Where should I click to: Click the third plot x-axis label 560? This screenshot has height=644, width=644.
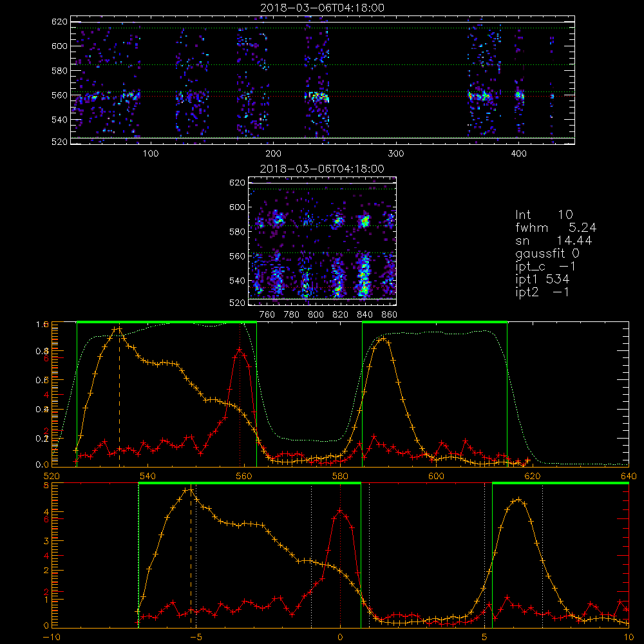244,476
